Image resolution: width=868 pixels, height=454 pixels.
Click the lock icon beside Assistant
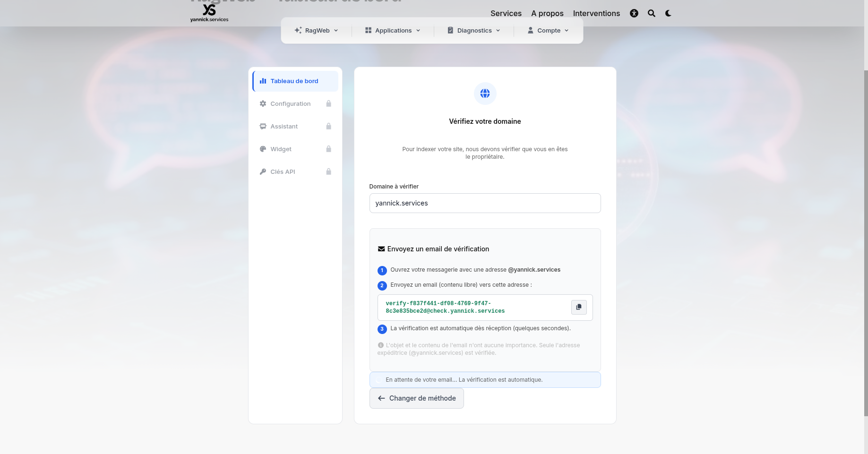click(x=329, y=126)
